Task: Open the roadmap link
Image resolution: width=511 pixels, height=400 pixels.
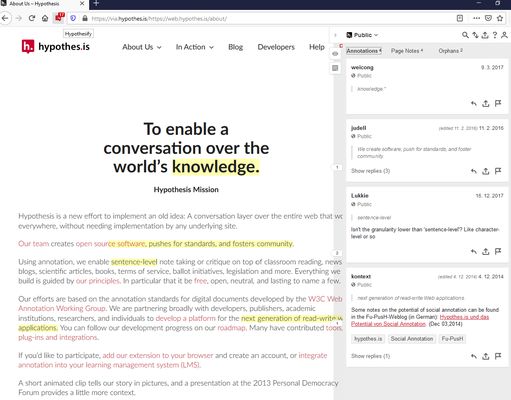Action: point(232,328)
